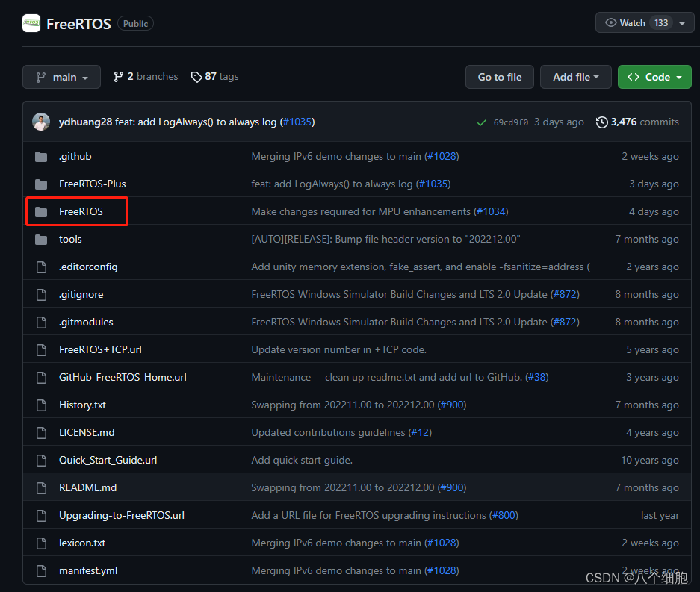
Task: Open PR #12 in LICENSE.md row
Action: pos(420,433)
